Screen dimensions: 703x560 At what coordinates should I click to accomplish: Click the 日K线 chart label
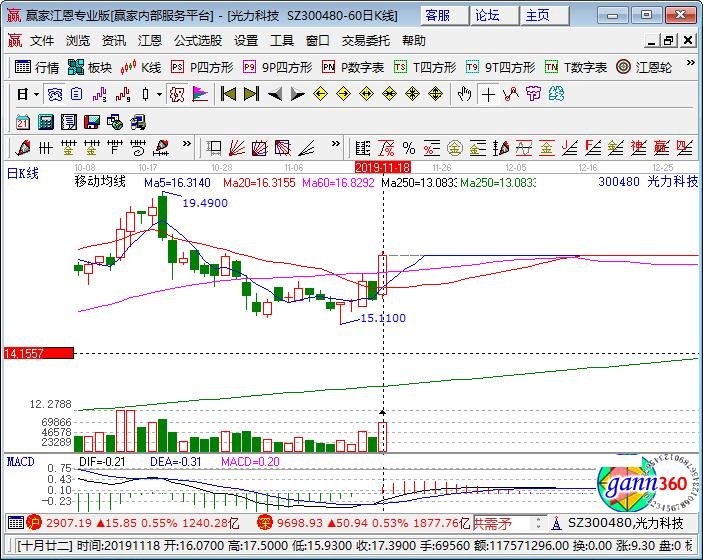pos(22,173)
